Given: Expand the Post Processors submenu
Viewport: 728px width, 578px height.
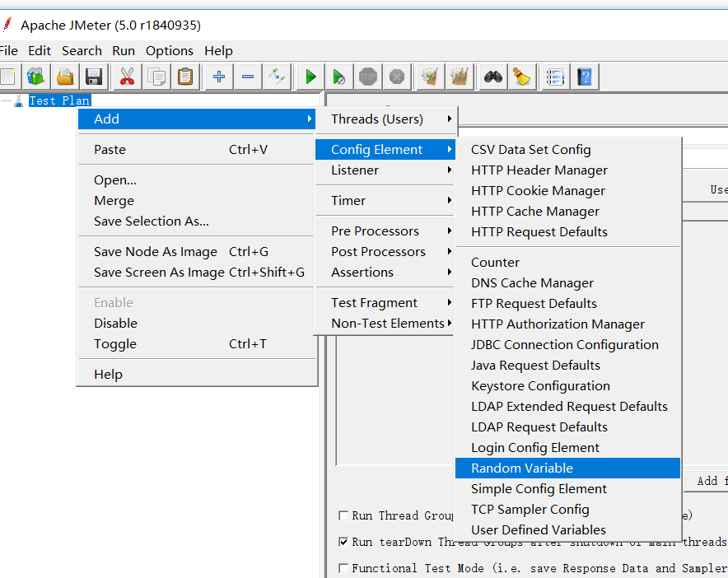Looking at the screenshot, I should point(385,252).
